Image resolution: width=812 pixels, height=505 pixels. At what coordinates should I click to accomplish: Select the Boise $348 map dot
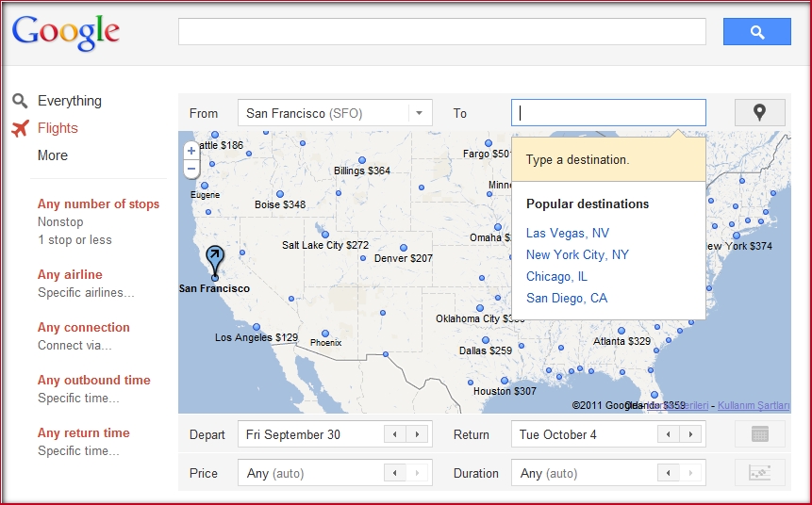pos(280,194)
